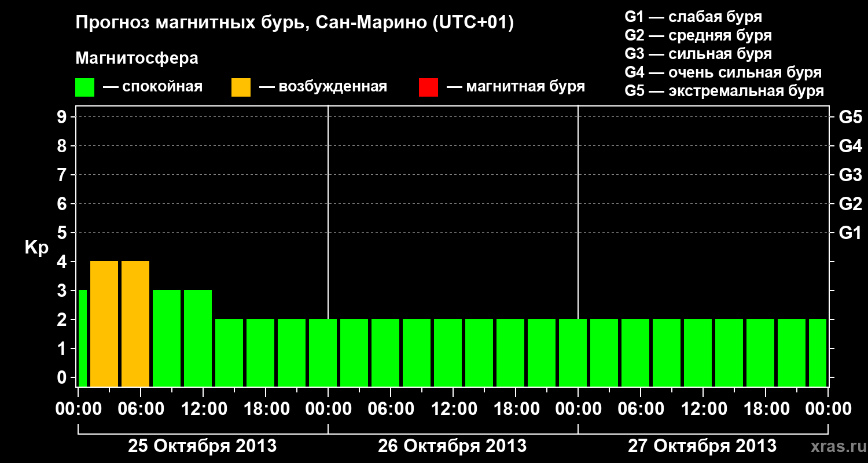Click Kp axis value 0

click(x=63, y=378)
